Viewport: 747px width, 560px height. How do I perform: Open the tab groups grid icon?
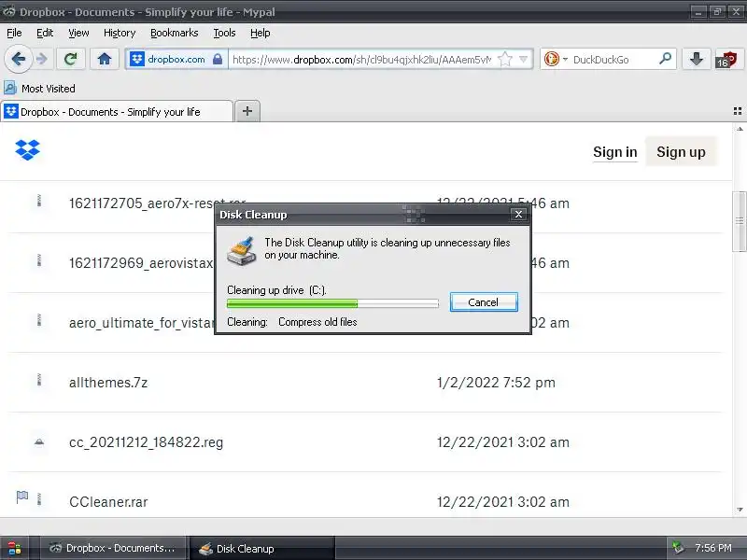point(738,111)
